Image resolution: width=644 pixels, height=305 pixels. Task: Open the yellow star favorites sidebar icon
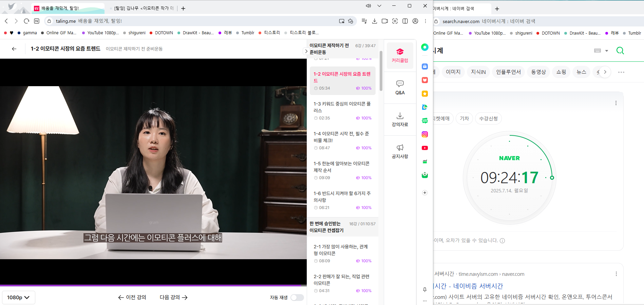point(425,94)
